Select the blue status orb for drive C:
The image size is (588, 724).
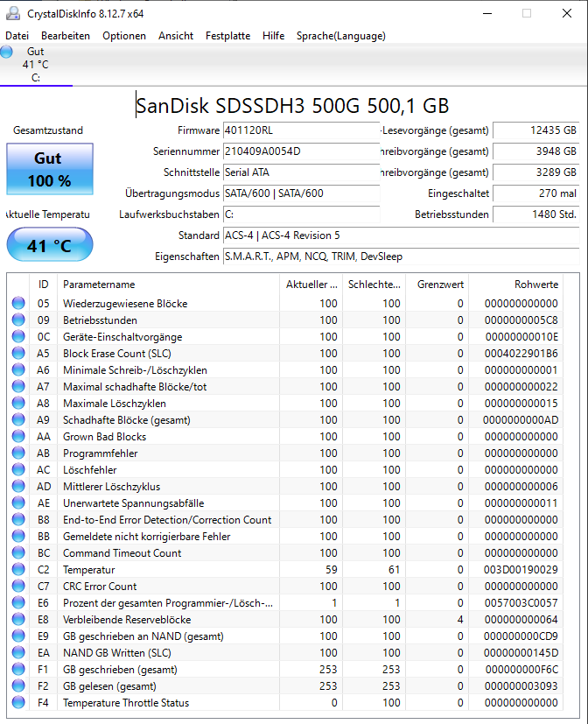6,52
